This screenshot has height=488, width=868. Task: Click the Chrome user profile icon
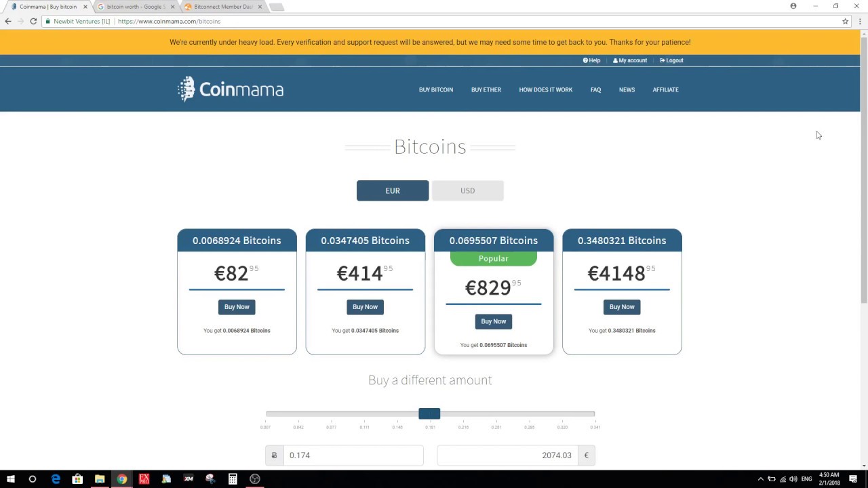coord(793,6)
